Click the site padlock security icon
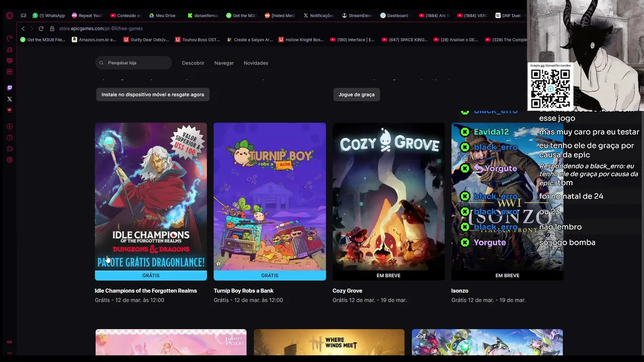644x362 pixels. pos(52,29)
